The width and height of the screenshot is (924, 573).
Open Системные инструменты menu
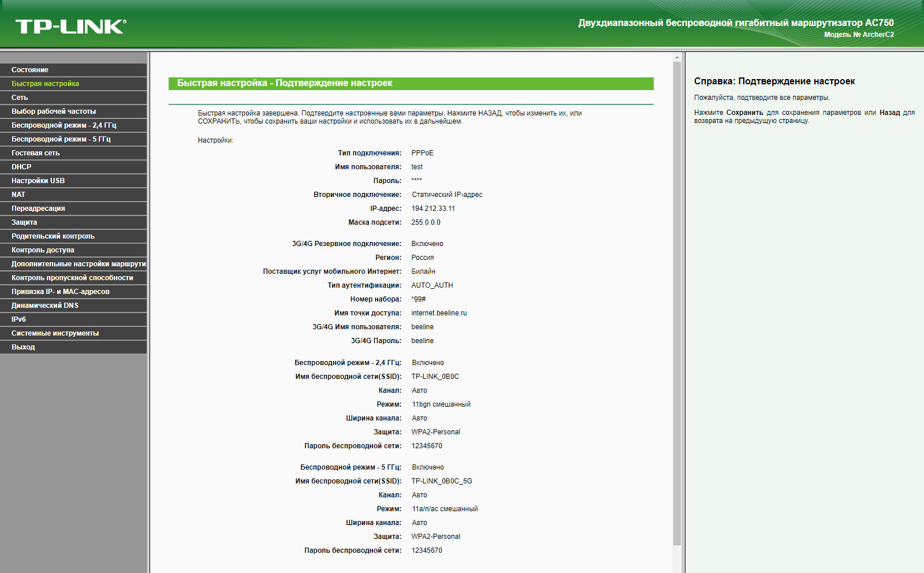pos(73,333)
